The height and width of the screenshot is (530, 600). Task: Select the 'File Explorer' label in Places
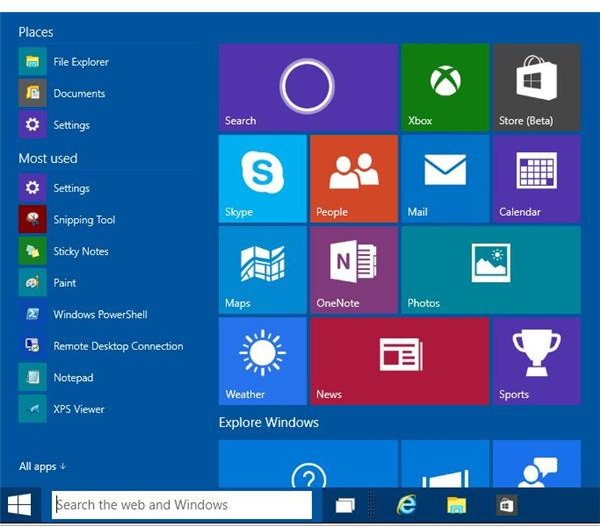point(81,62)
